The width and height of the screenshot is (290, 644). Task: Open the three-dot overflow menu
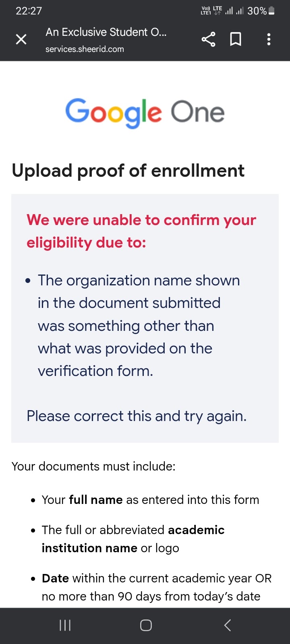tap(269, 39)
